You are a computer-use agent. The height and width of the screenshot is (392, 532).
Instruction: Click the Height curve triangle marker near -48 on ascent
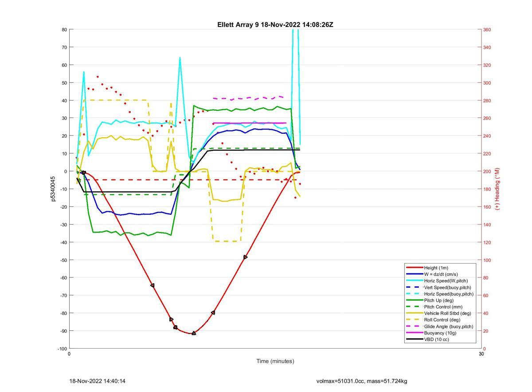point(245,257)
